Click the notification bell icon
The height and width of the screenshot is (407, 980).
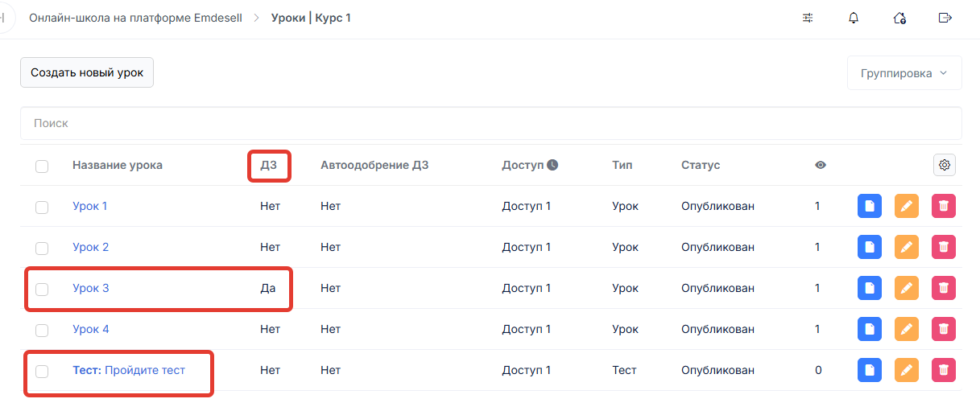tap(854, 18)
